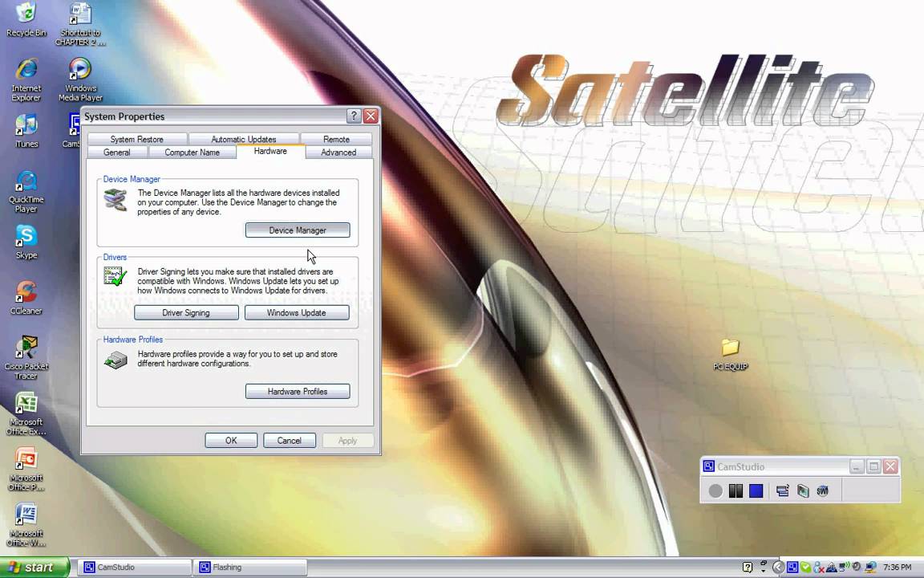Viewport: 924px width, 578px height.
Task: Click the green shield checkmark tray icon
Action: coord(805,567)
